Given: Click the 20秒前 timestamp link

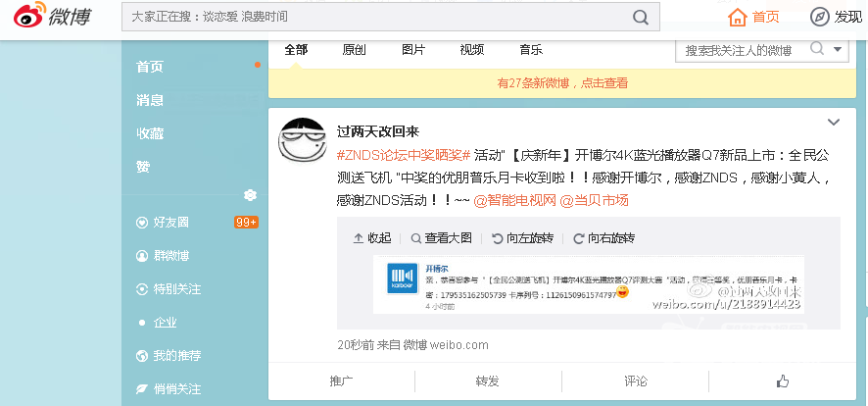Looking at the screenshot, I should click(356, 345).
